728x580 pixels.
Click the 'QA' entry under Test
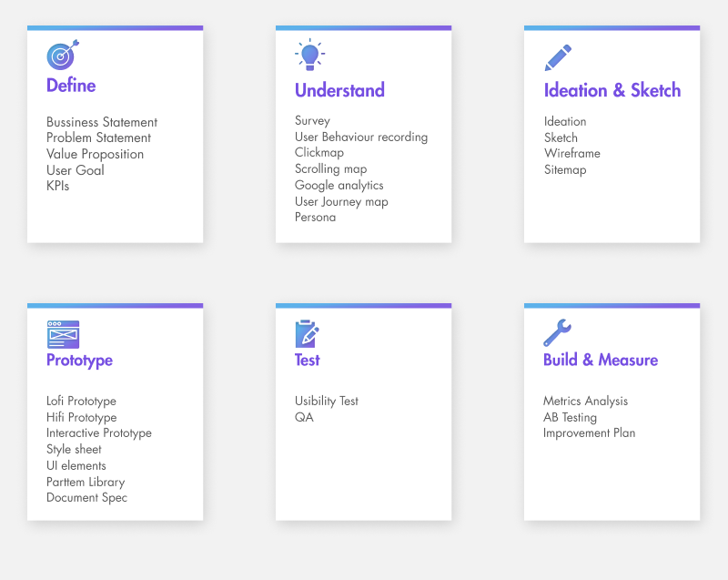pos(304,417)
